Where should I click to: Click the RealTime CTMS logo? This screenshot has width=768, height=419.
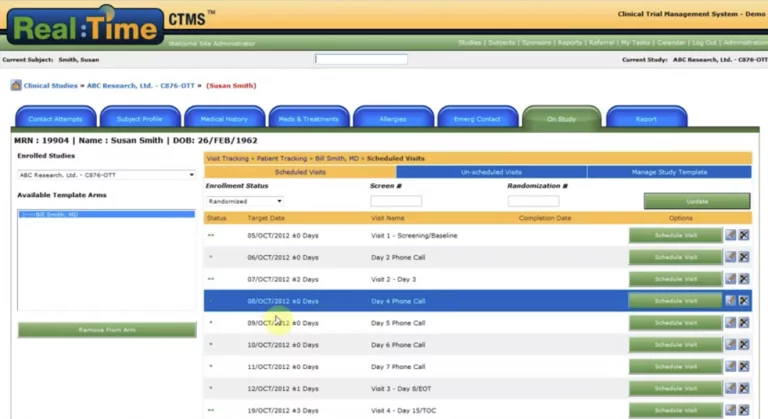[85, 25]
